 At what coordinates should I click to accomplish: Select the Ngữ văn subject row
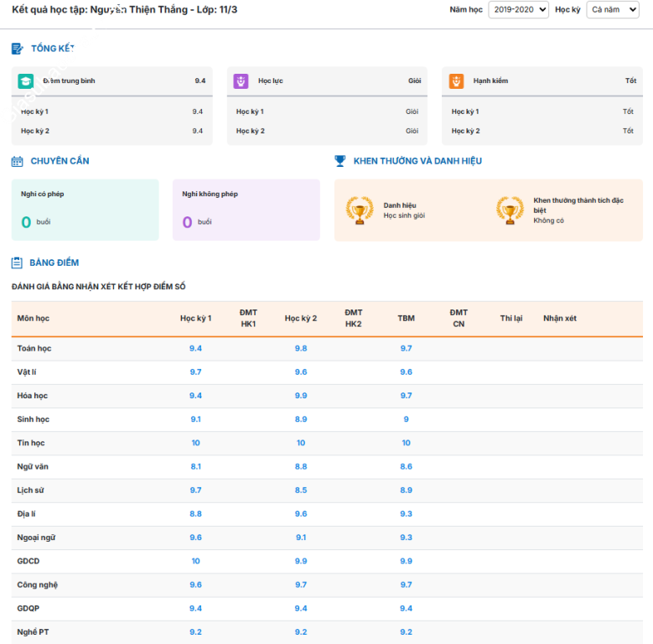pos(26,466)
